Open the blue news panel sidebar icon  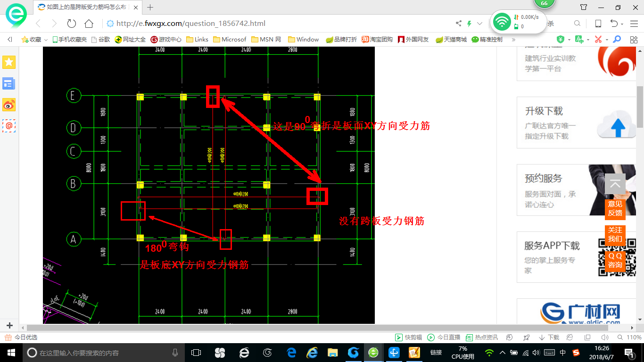[9, 83]
